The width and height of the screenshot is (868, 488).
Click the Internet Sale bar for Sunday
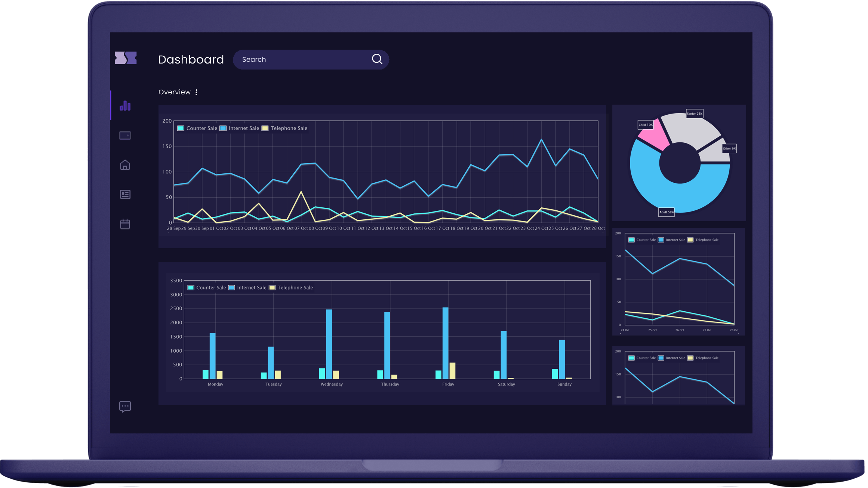(562, 359)
